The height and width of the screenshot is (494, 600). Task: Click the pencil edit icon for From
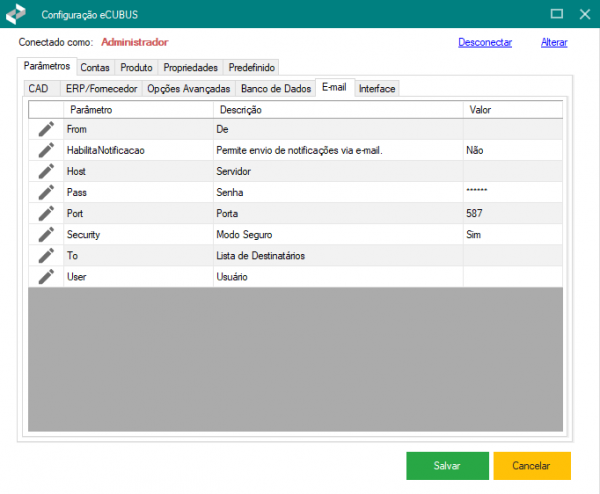point(46,129)
